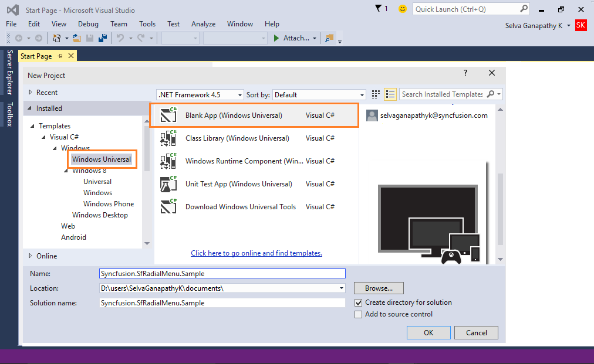This screenshot has width=594, height=364.
Task: Switch templates to small icons view
Action: point(376,94)
